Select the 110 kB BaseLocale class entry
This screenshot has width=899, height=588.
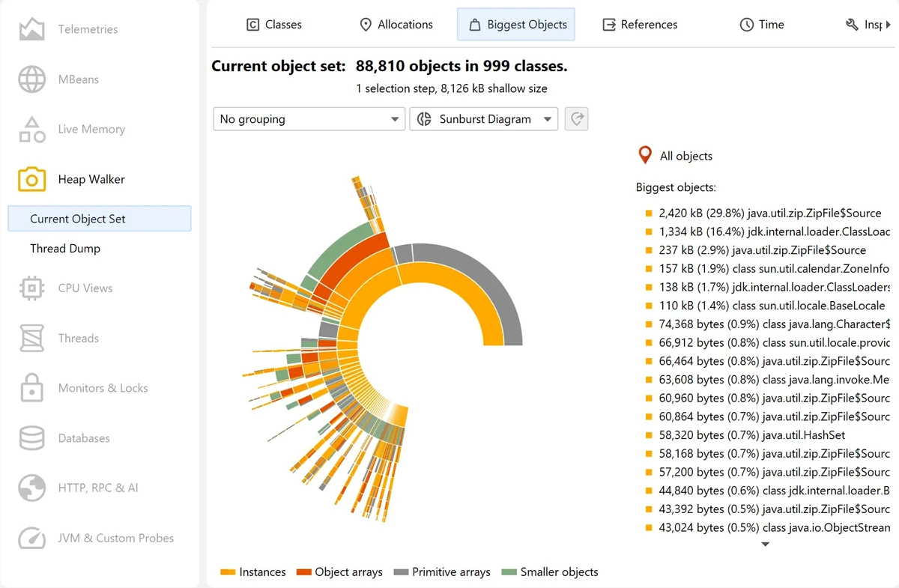click(765, 306)
